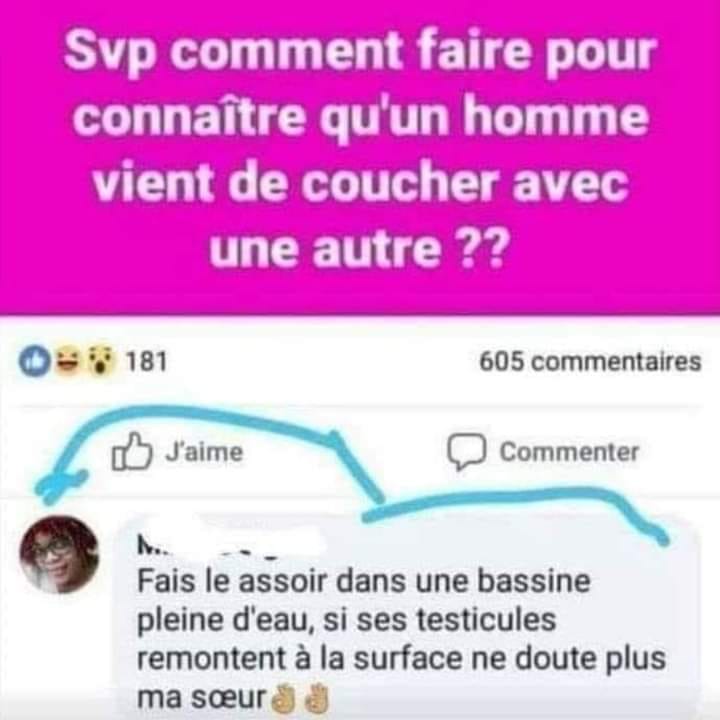Open the 605 commentaires link

[x=590, y=362]
